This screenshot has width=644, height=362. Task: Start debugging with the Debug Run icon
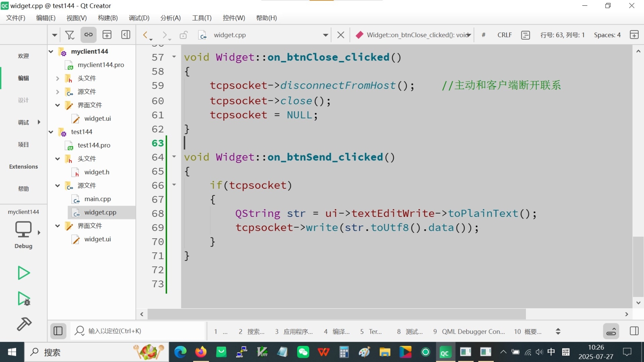tap(24, 299)
